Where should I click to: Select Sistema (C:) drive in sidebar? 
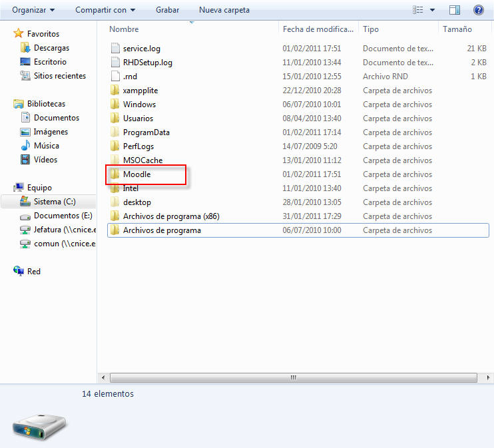(55, 202)
